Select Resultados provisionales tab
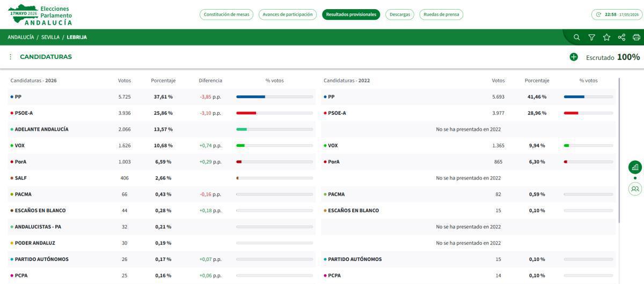The image size is (644, 284). 351,14
